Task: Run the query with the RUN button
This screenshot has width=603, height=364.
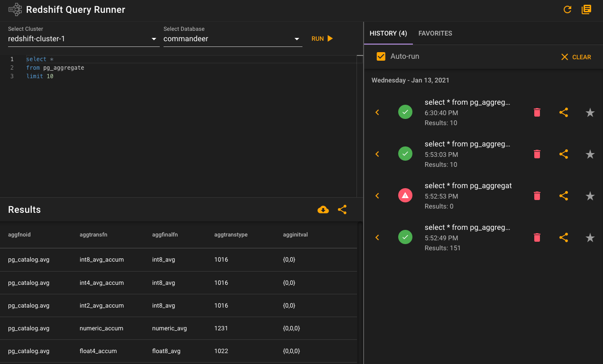Action: 322,39
